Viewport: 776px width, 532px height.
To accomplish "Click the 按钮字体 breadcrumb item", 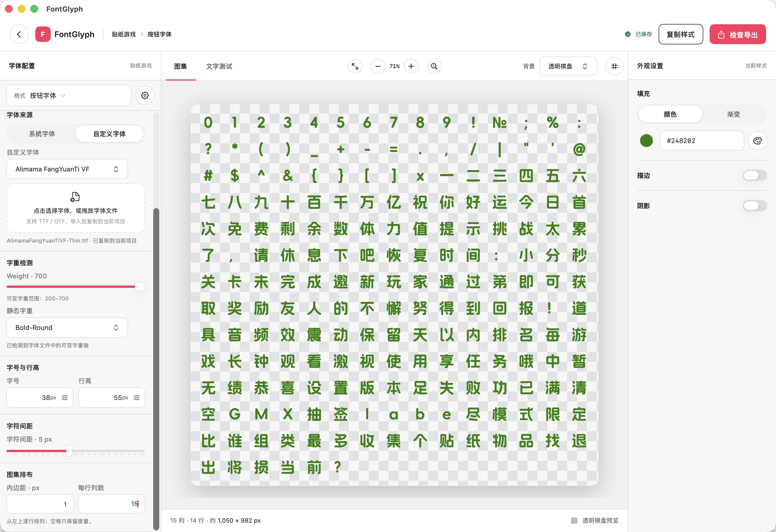I will [160, 34].
